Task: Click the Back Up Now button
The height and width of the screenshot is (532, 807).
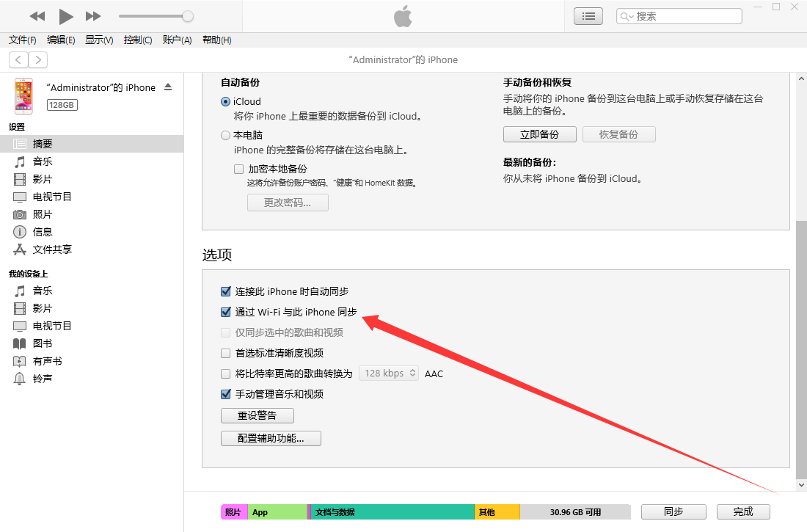Action: (539, 134)
